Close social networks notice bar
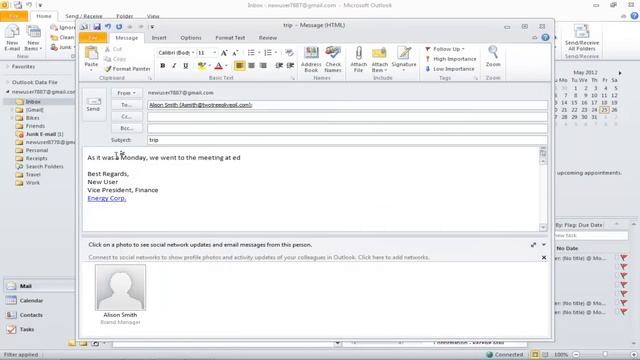 tap(544, 258)
